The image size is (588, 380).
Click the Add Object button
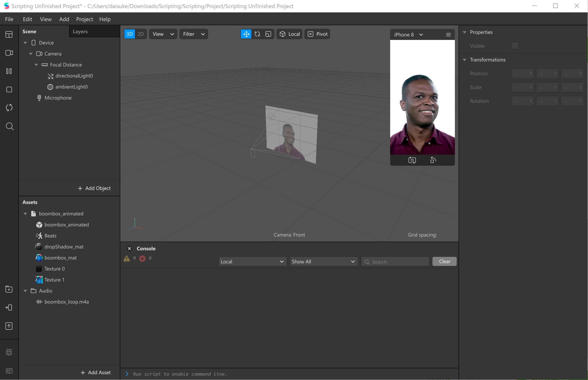[94, 188]
